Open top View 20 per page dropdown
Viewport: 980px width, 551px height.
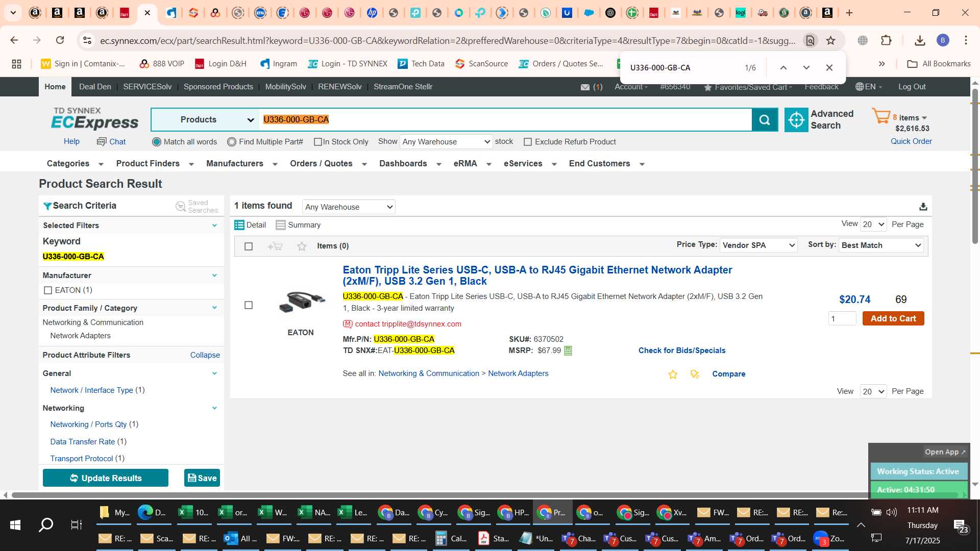click(873, 224)
